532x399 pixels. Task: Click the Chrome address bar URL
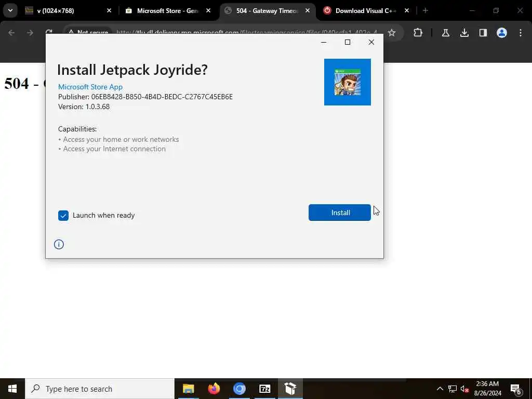pos(247,33)
